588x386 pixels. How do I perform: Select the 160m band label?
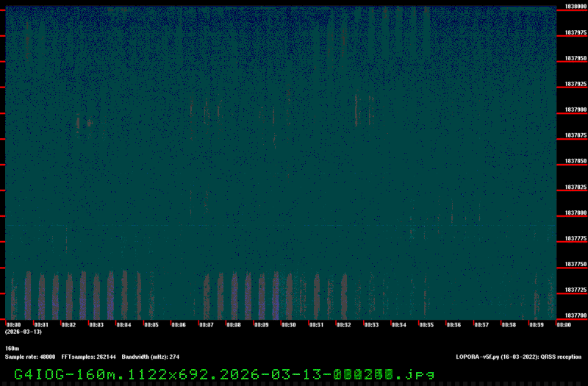[12, 349]
